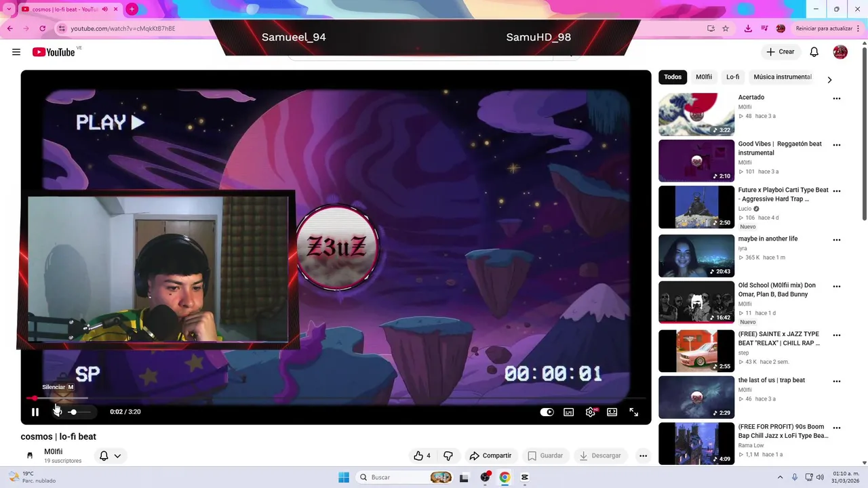Open YouTube notifications bell
868x488 pixels.
[814, 52]
